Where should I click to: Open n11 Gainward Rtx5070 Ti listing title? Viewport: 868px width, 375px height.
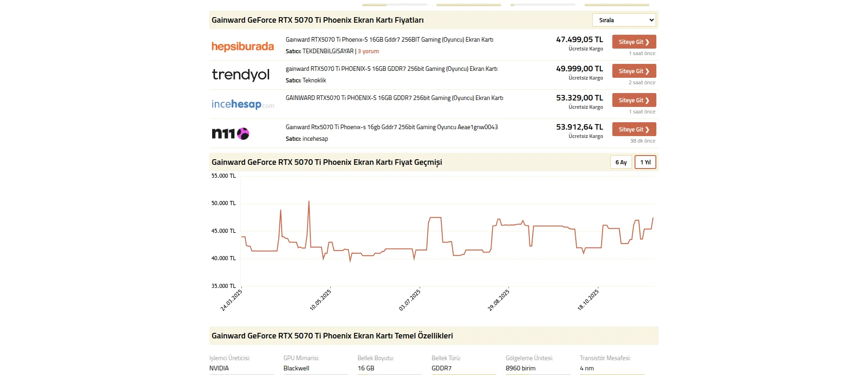(391, 127)
